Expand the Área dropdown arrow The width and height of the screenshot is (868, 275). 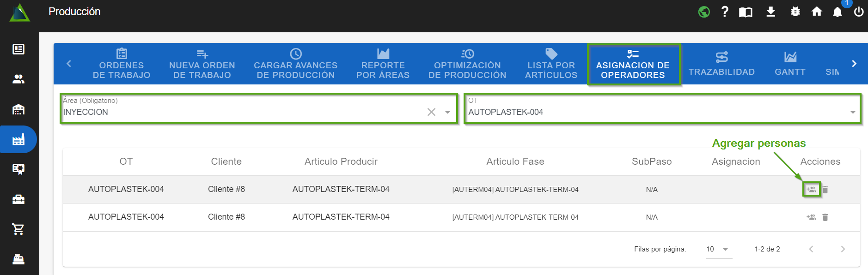tap(447, 112)
